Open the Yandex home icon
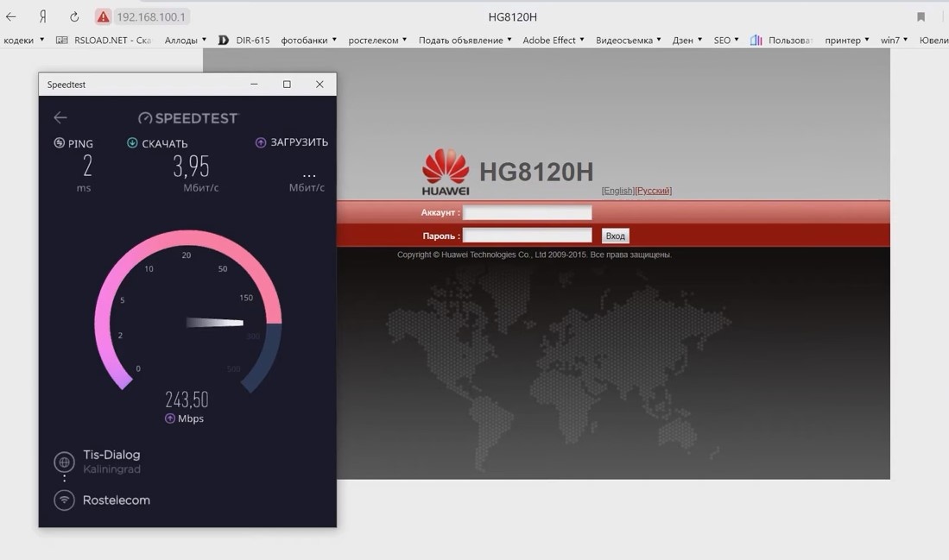This screenshot has width=949, height=560. 43,17
